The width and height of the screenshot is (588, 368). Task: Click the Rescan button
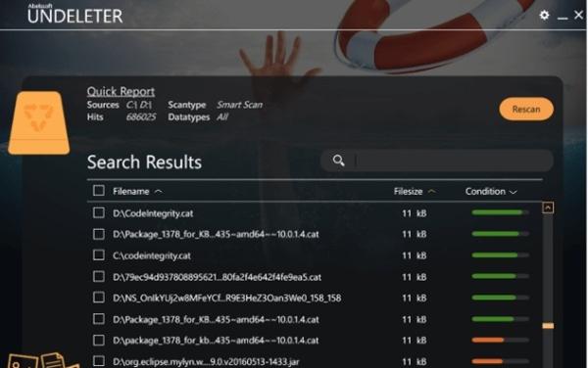point(526,109)
